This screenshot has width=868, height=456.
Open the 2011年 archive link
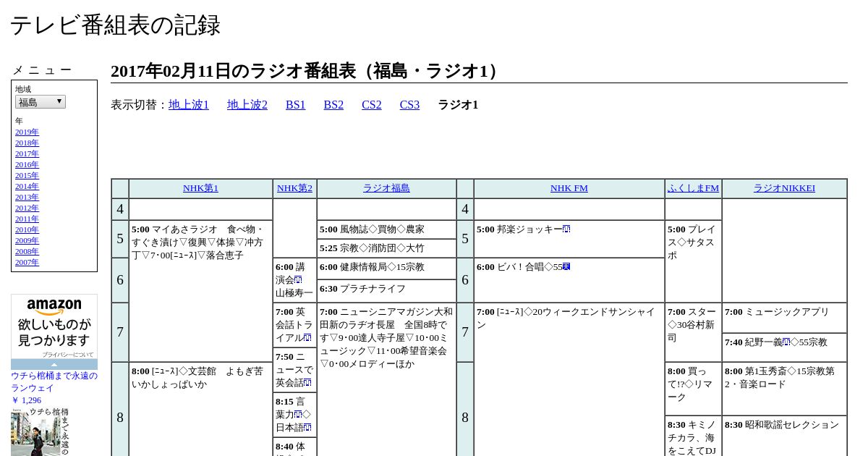pos(27,219)
